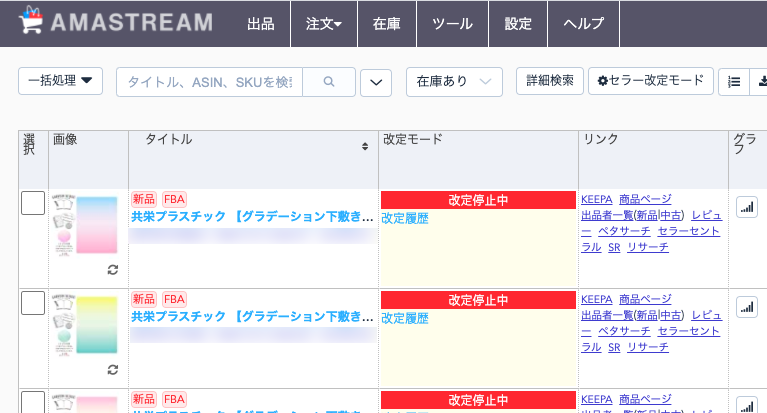
Task: Click FBA tag in second row
Action: (x=174, y=299)
